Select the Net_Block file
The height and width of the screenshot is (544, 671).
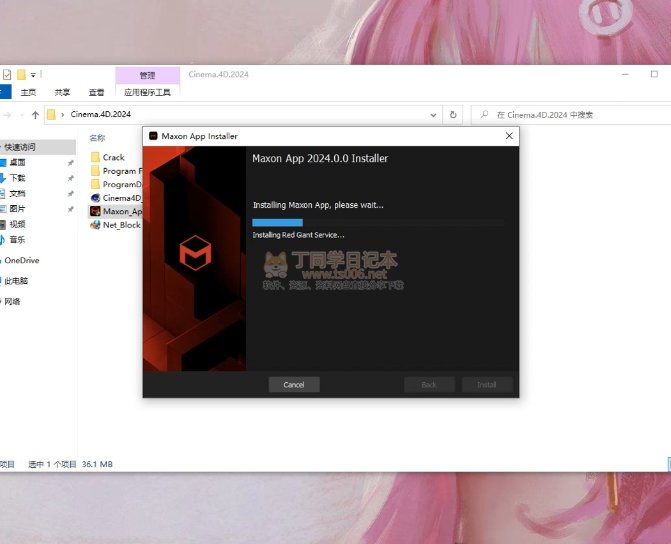(x=122, y=225)
